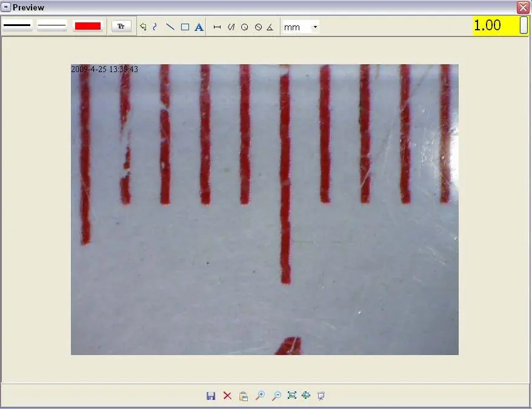Screen dimensions: 532x409
Task: Select the straight line drawing tool
Action: (170, 27)
